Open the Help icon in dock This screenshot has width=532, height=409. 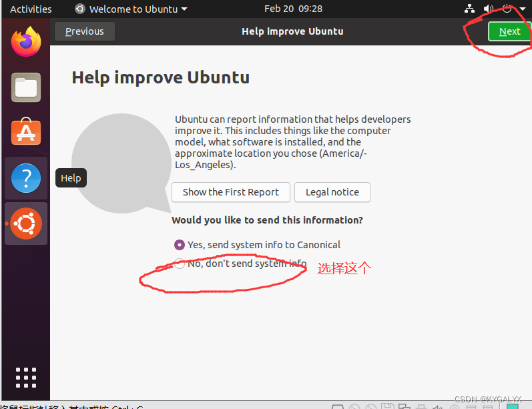[x=26, y=178]
